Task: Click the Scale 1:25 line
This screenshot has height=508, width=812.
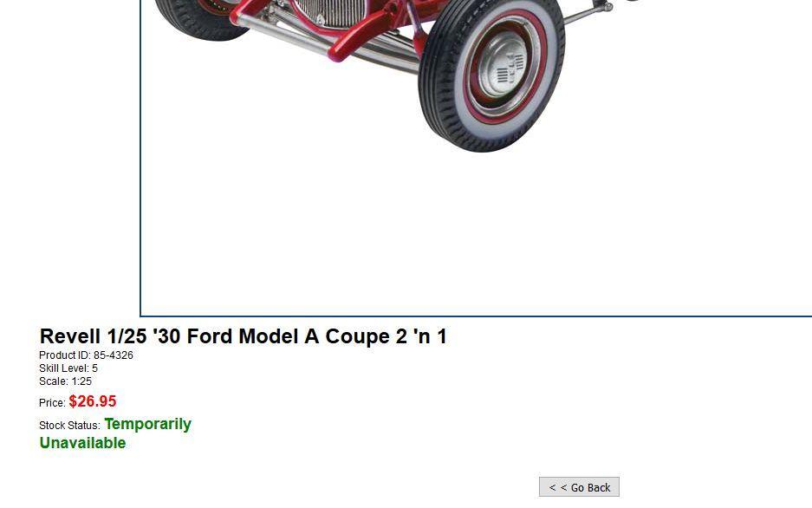Action: pos(65,381)
